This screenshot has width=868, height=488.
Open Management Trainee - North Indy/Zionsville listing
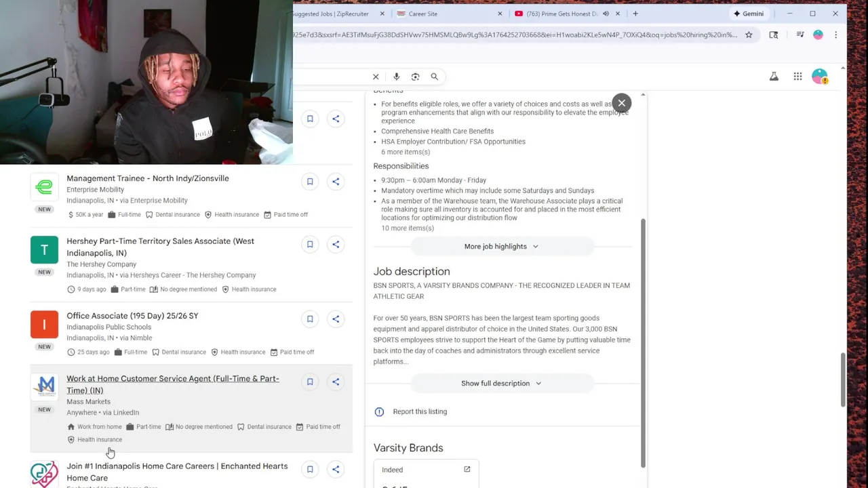click(x=148, y=178)
